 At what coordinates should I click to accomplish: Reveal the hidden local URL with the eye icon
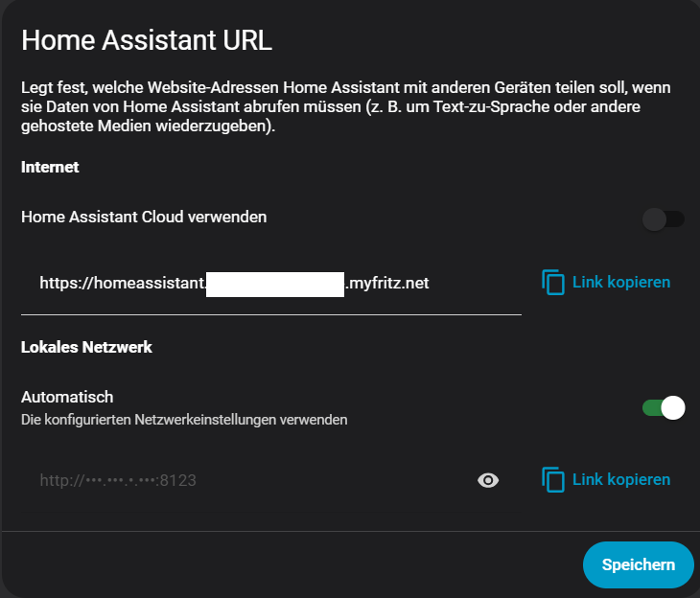488,480
